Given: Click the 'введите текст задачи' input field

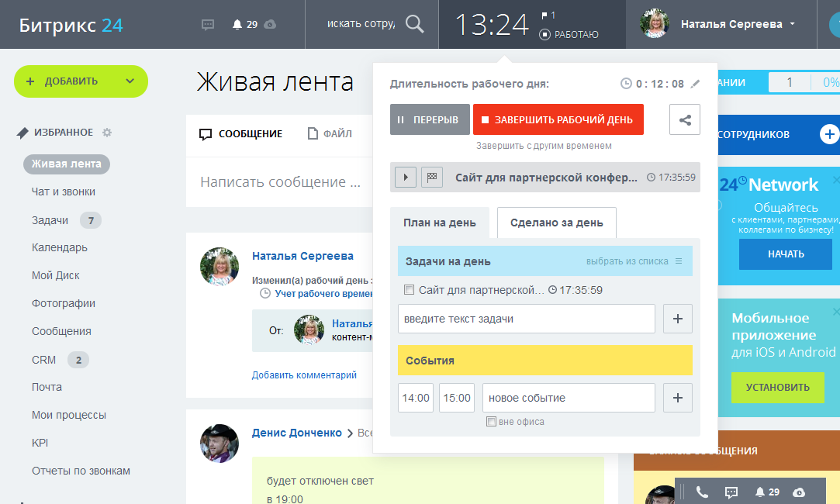Looking at the screenshot, I should coord(526,319).
